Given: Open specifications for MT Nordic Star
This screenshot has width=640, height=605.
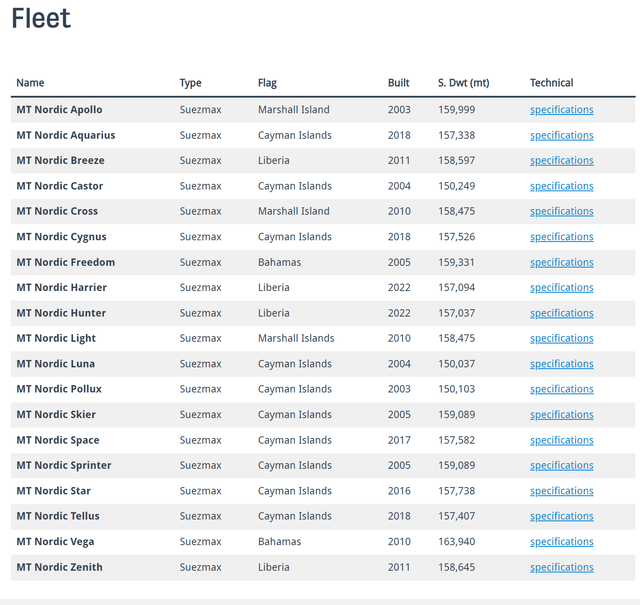Looking at the screenshot, I should click(x=562, y=491).
